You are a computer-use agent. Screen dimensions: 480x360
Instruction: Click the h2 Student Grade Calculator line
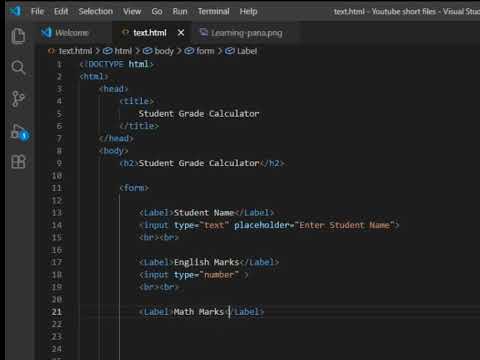tap(202, 163)
